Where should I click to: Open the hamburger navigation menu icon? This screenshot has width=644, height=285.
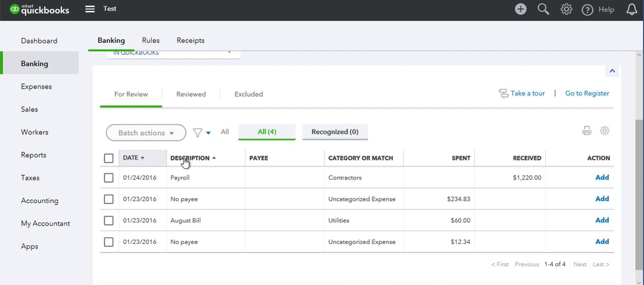(x=90, y=9)
